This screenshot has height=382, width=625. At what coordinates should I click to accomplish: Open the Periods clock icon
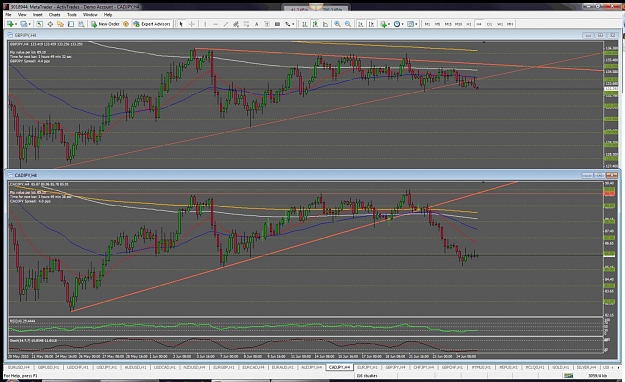coord(397,24)
